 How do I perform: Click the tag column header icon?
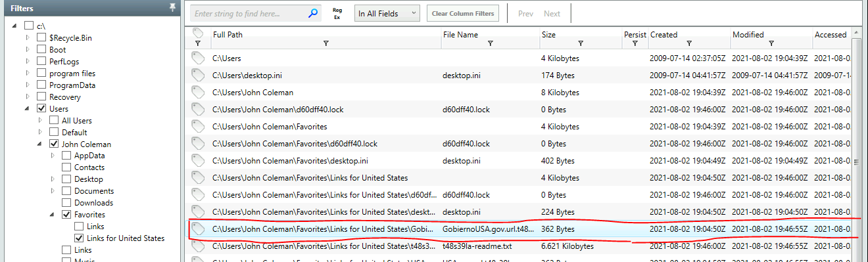[198, 33]
